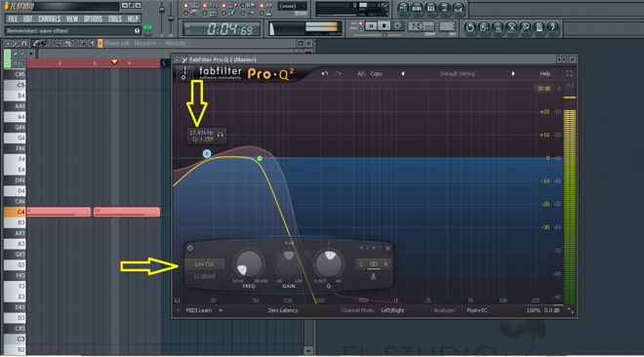Click MIDI Learn in bottom bar
Image resolution: width=644 pixels, height=357 pixels.
[x=199, y=310]
